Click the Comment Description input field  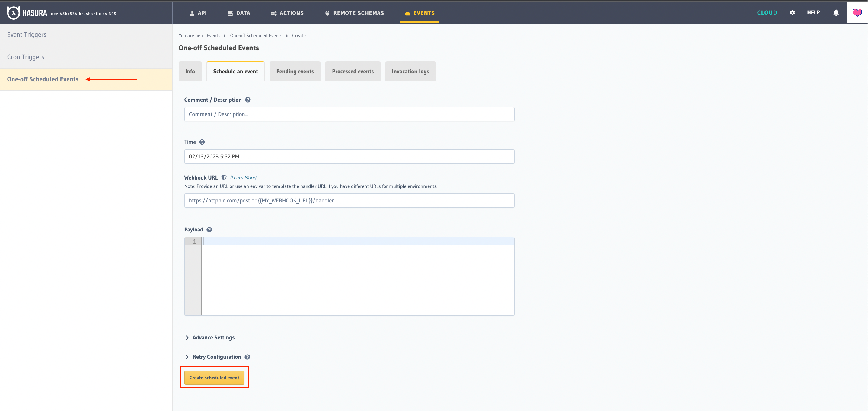(349, 114)
